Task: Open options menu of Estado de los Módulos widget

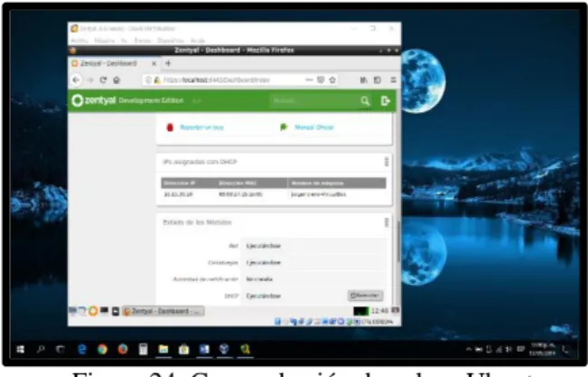Action: [387, 222]
